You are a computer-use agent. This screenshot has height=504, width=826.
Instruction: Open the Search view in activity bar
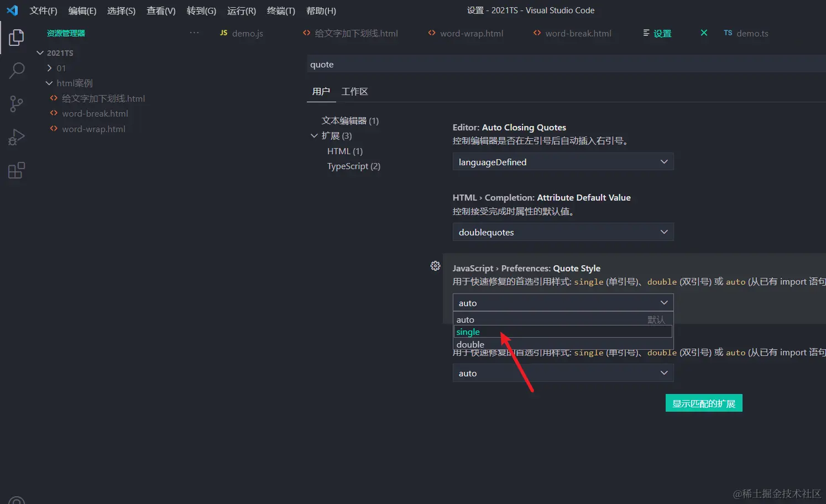click(17, 71)
